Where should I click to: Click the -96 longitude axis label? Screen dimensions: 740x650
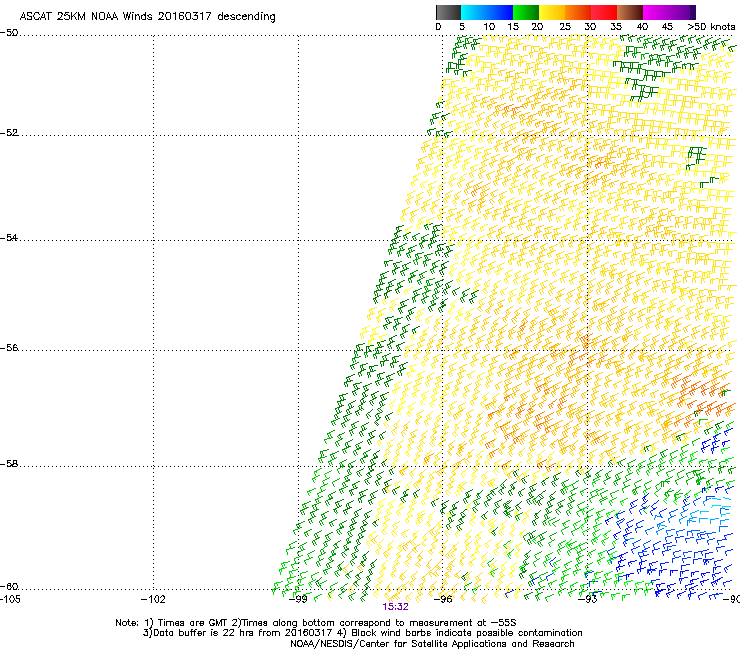pos(443,599)
